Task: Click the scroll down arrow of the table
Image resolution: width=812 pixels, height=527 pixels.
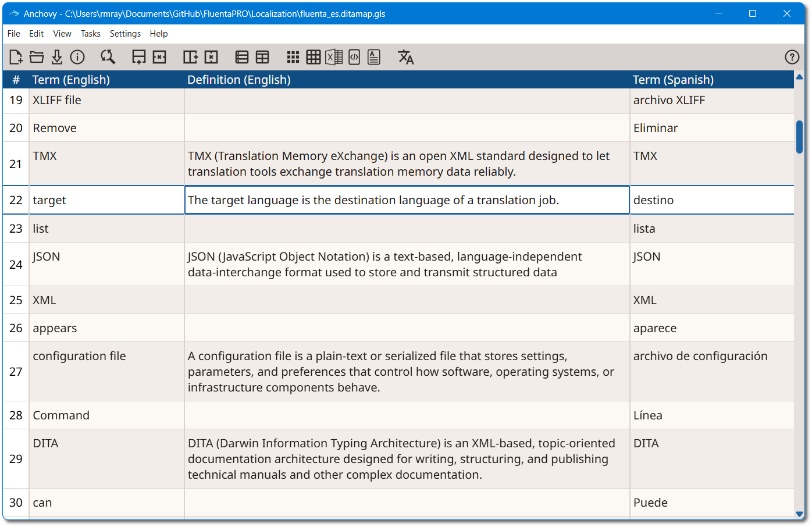Action: tap(799, 514)
